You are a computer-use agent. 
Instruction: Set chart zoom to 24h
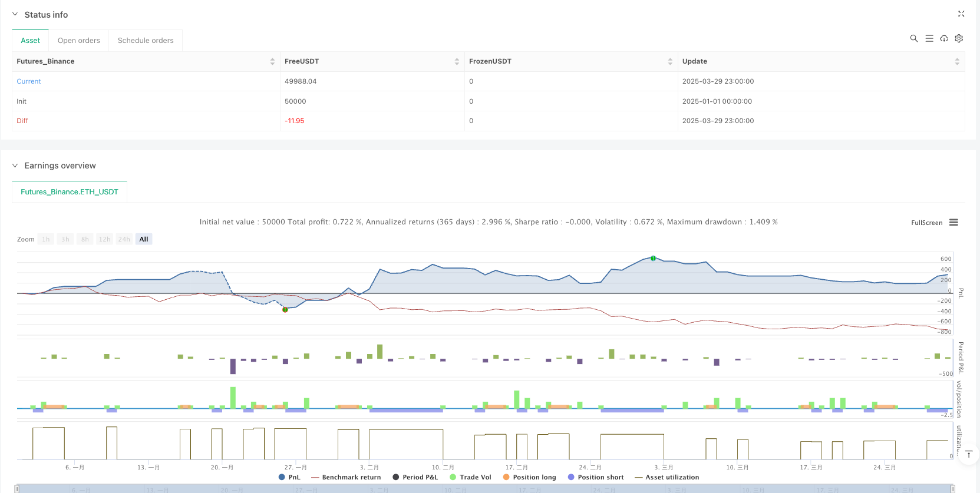(x=124, y=239)
